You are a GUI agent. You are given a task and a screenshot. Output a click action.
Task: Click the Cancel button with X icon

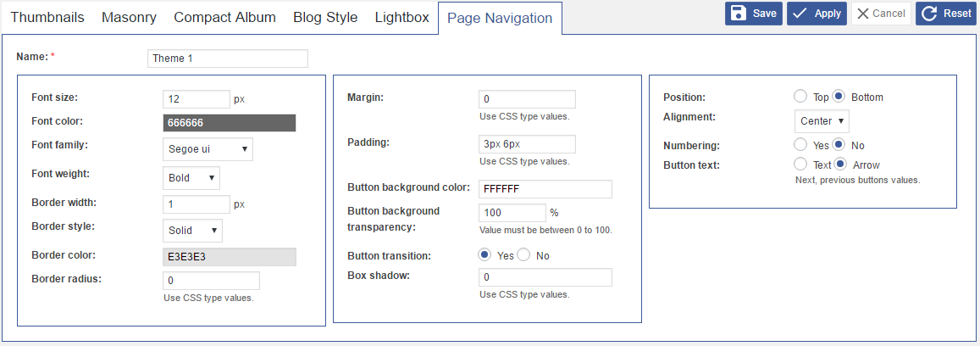(x=881, y=14)
